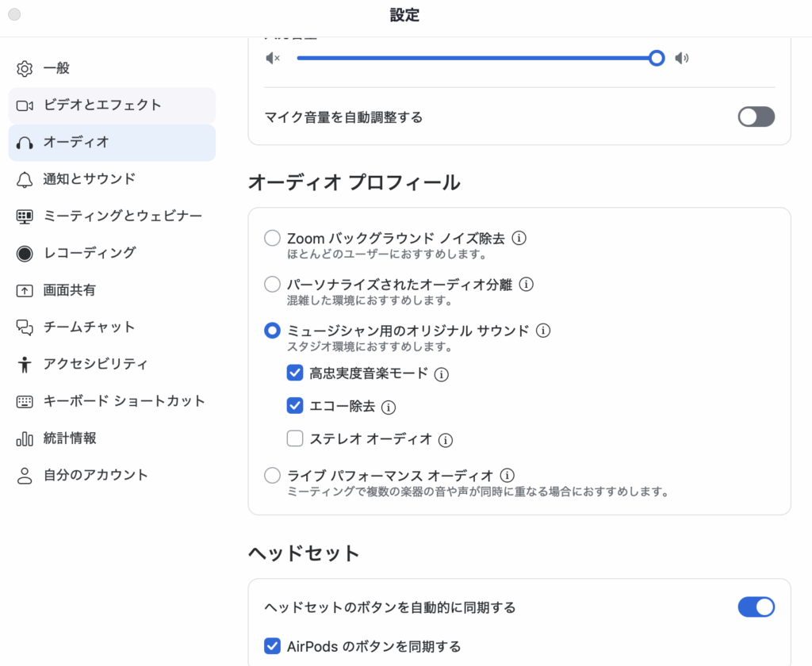This screenshot has width=812, height=666.
Task: Click the info icon beside エコー除去
Action: (x=389, y=407)
